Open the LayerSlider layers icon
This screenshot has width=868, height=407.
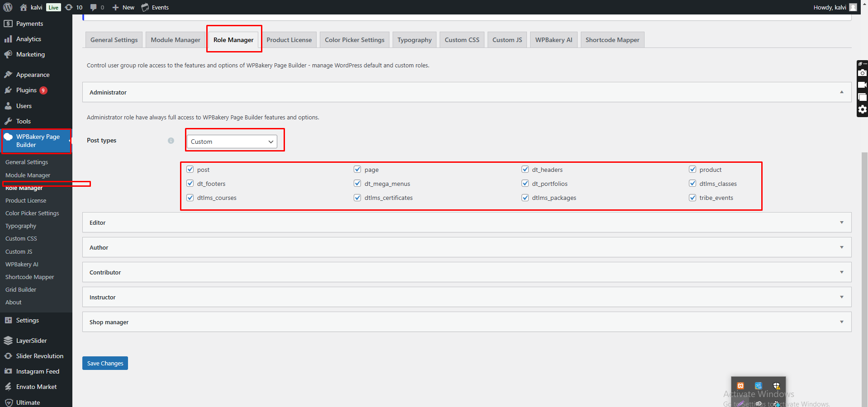point(8,341)
